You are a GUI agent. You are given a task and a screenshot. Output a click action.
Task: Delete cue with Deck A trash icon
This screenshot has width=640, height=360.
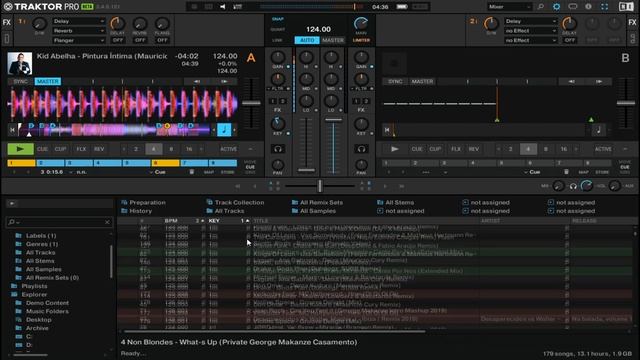pyautogui.click(x=191, y=172)
